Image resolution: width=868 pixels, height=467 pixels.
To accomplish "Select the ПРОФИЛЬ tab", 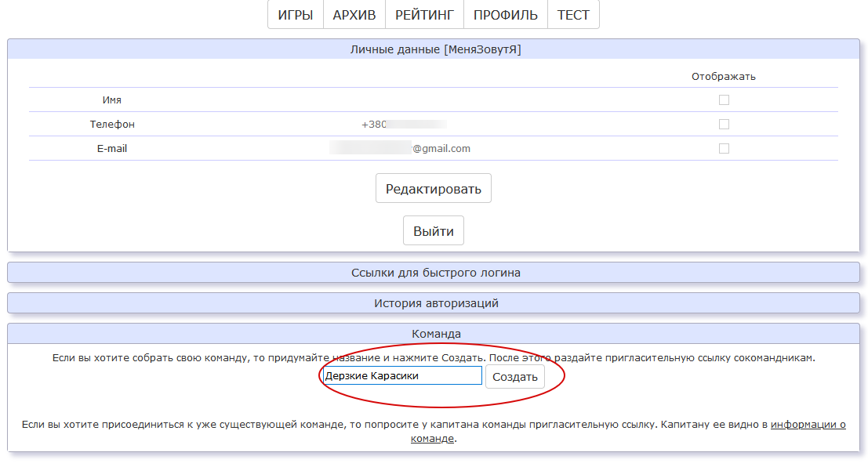I will (505, 15).
